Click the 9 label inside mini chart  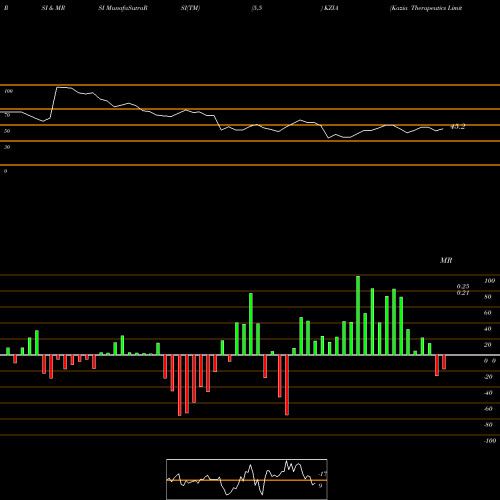[x=320, y=486]
